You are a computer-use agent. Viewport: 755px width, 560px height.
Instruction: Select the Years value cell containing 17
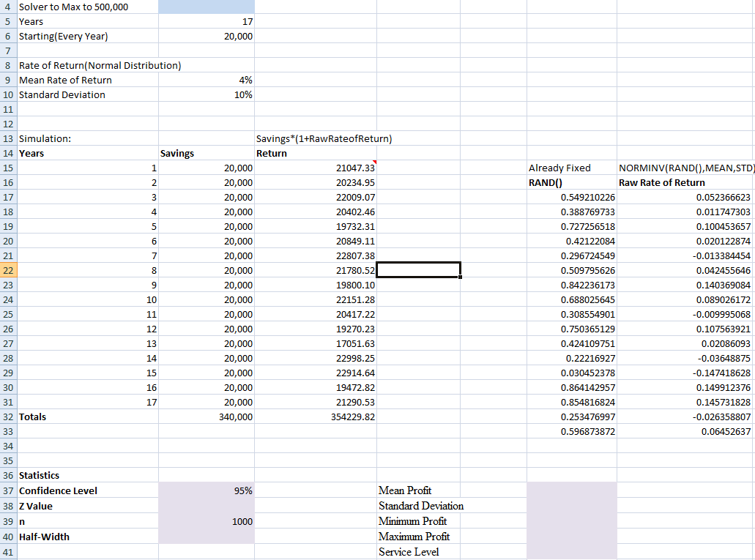click(207, 22)
